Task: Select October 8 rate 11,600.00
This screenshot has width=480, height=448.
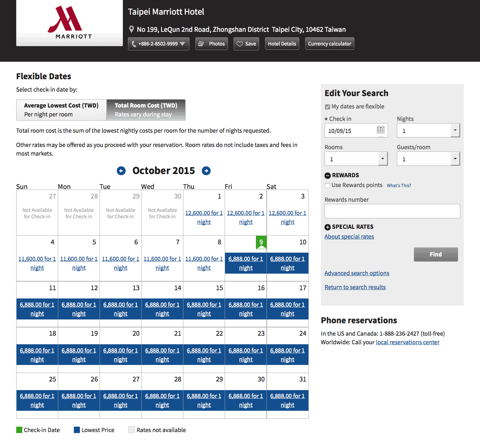Action: click(204, 263)
